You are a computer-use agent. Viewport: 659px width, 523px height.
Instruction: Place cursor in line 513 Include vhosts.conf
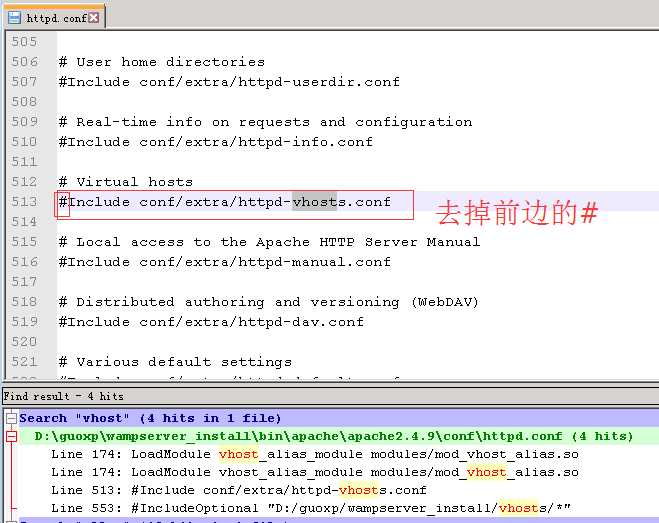point(225,202)
